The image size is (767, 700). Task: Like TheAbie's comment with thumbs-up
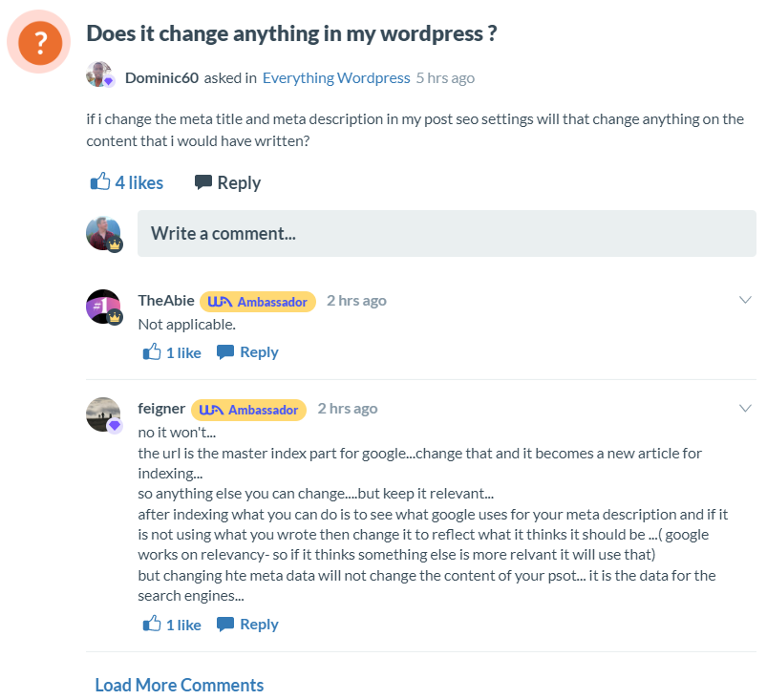[152, 351]
